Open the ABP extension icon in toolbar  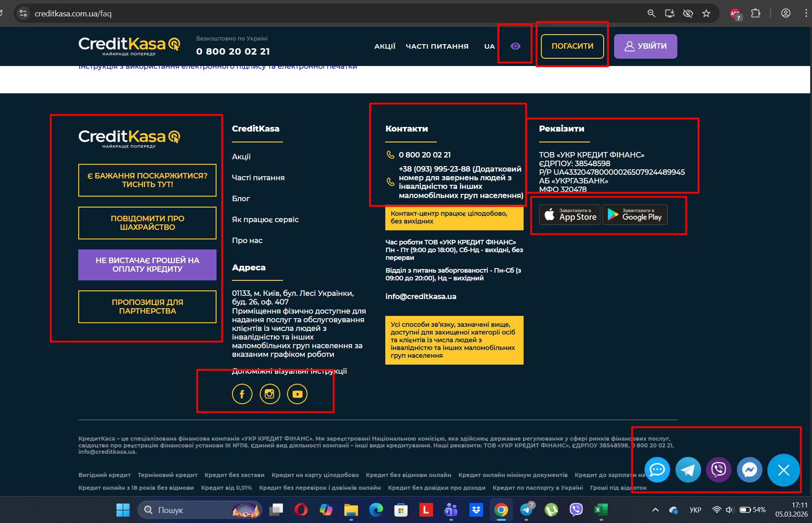(736, 14)
